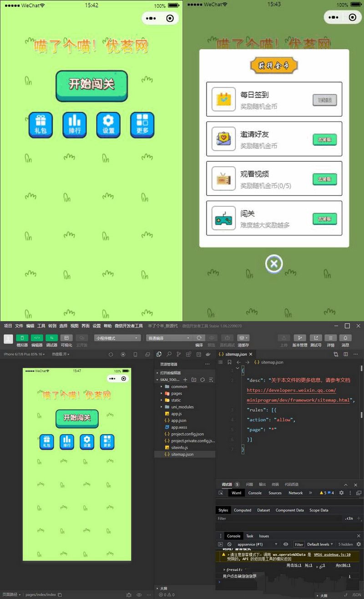The image size is (364, 599).
Task: Open the 小程序模式 mode dropdown
Action: click(x=117, y=338)
